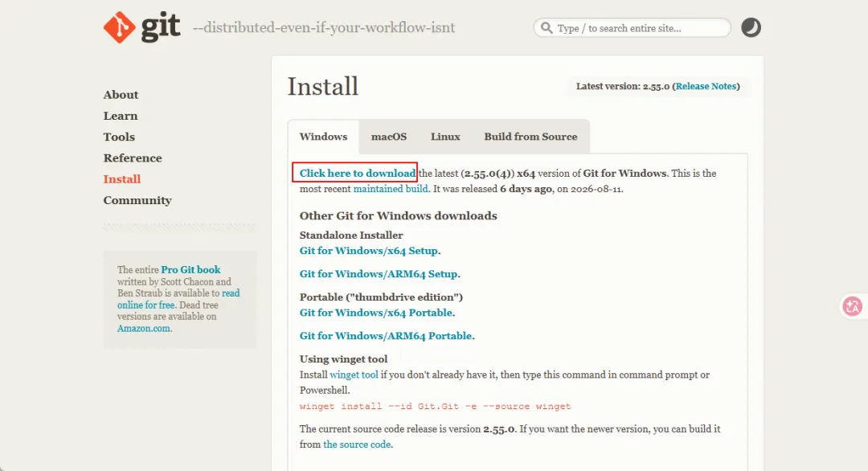Go to Tools in sidebar
868x471 pixels.
point(119,137)
